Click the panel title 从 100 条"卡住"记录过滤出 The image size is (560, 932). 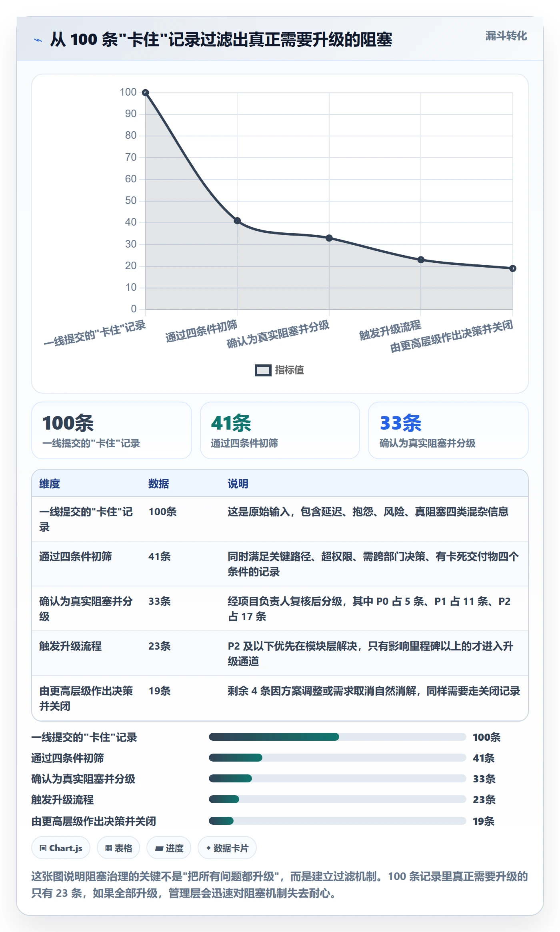coord(221,40)
